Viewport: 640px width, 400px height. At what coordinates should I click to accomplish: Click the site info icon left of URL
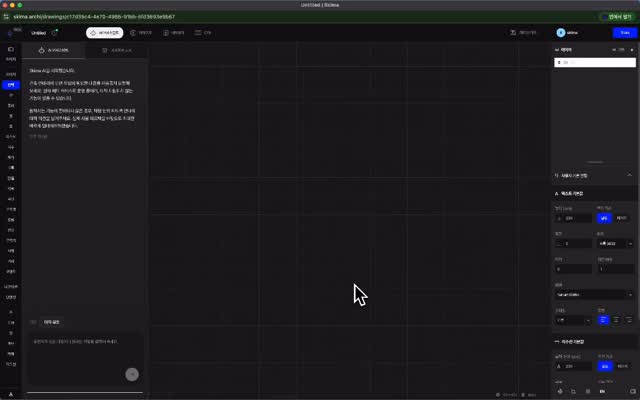(x=6, y=17)
